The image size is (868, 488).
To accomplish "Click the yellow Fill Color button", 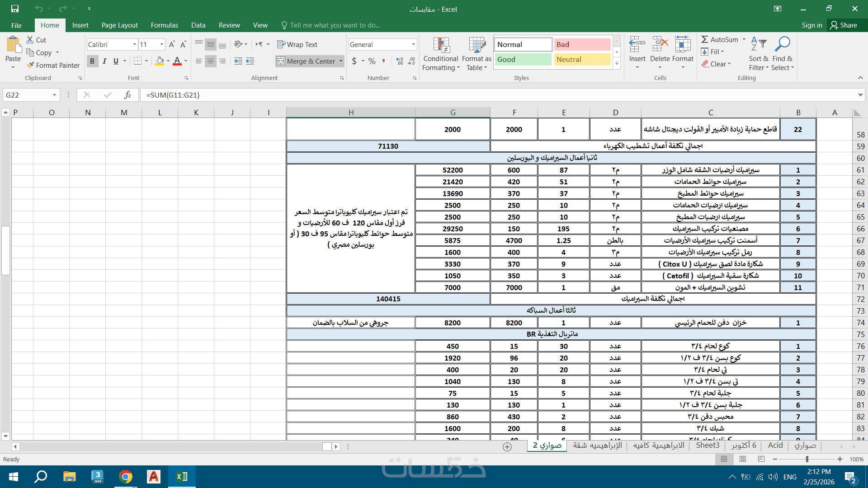I will click(x=160, y=61).
